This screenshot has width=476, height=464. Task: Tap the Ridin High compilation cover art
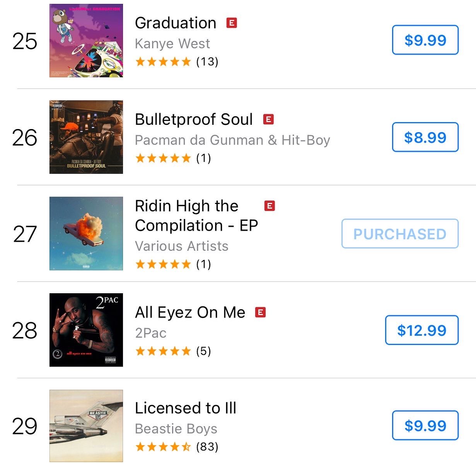(86, 234)
